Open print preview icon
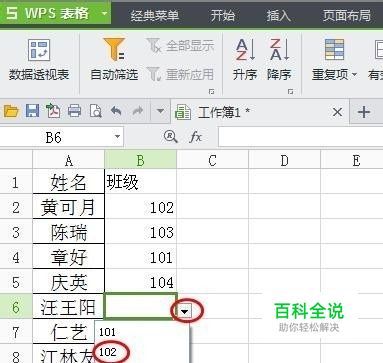Image resolution: width=383 pixels, height=363 pixels. point(95,111)
